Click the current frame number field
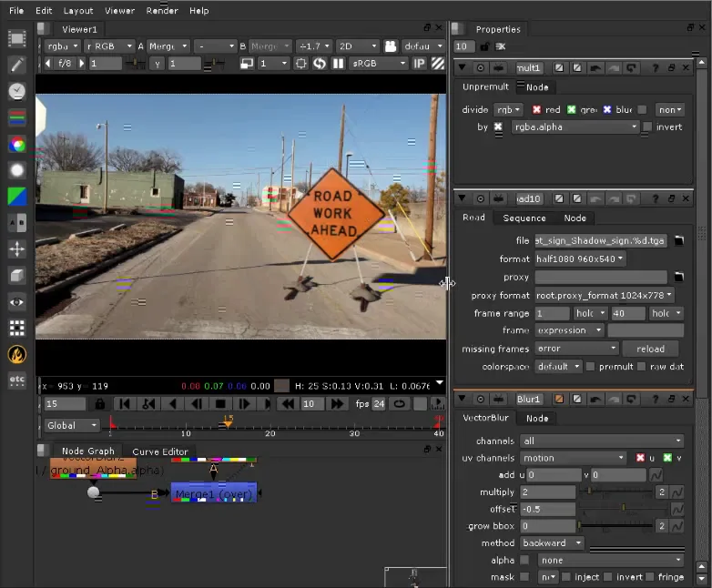 tap(65, 403)
